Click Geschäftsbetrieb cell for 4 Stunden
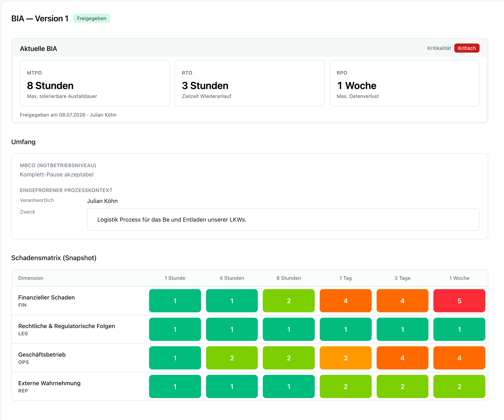 pos(232,358)
